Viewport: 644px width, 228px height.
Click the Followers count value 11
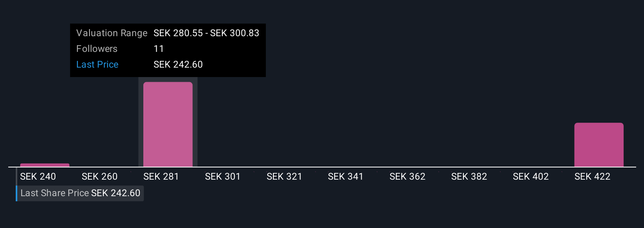(x=159, y=49)
